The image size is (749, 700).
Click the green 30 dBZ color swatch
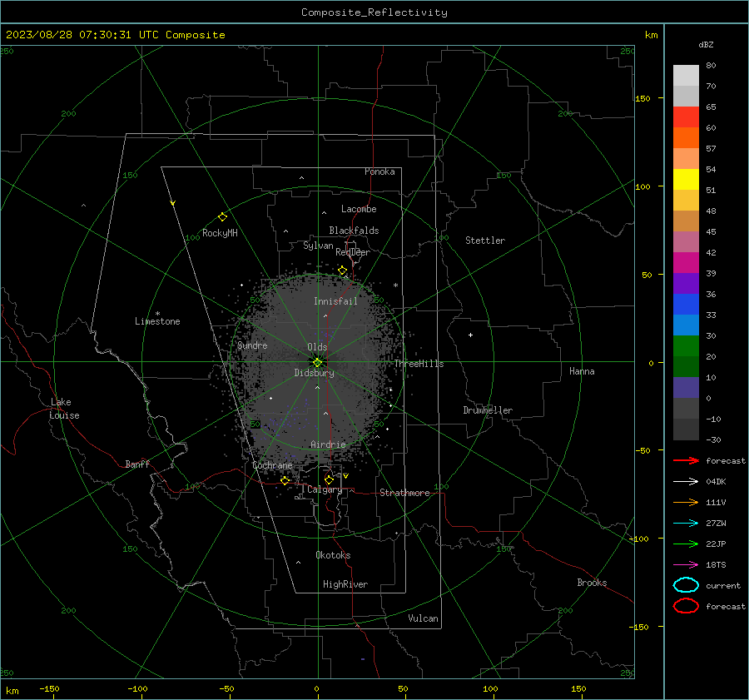pos(686,346)
